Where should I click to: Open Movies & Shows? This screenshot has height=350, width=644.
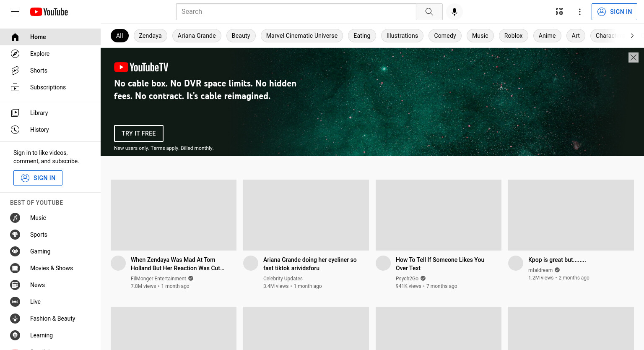(50, 268)
